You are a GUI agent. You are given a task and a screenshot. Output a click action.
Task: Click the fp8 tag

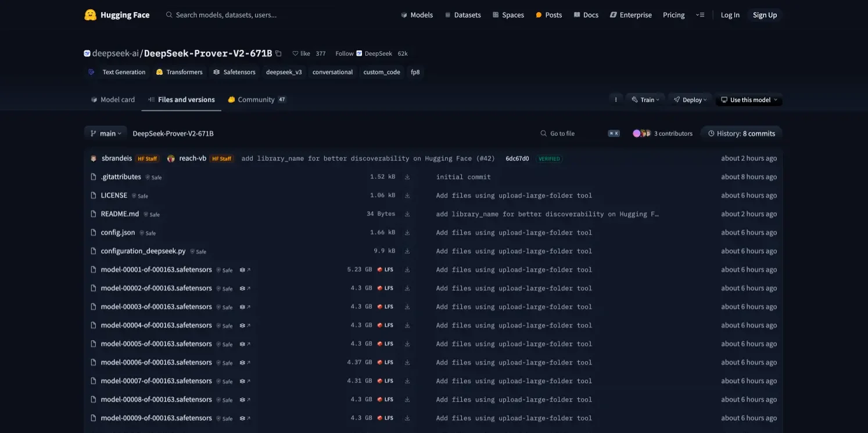415,73
